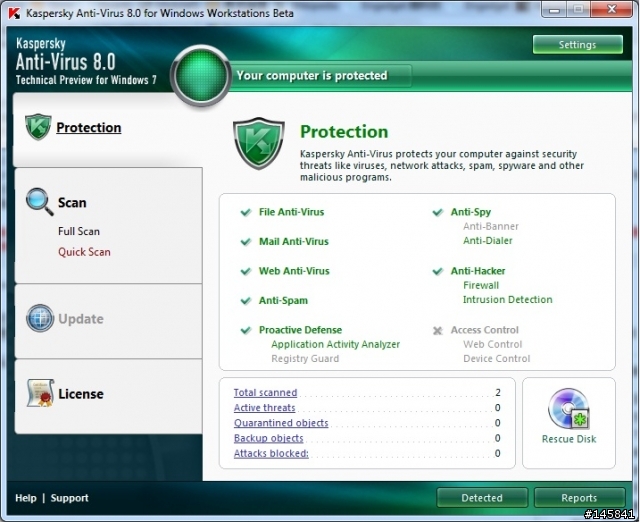
Task: Click checkmark next to Web Anti-Virus
Action: tap(246, 271)
